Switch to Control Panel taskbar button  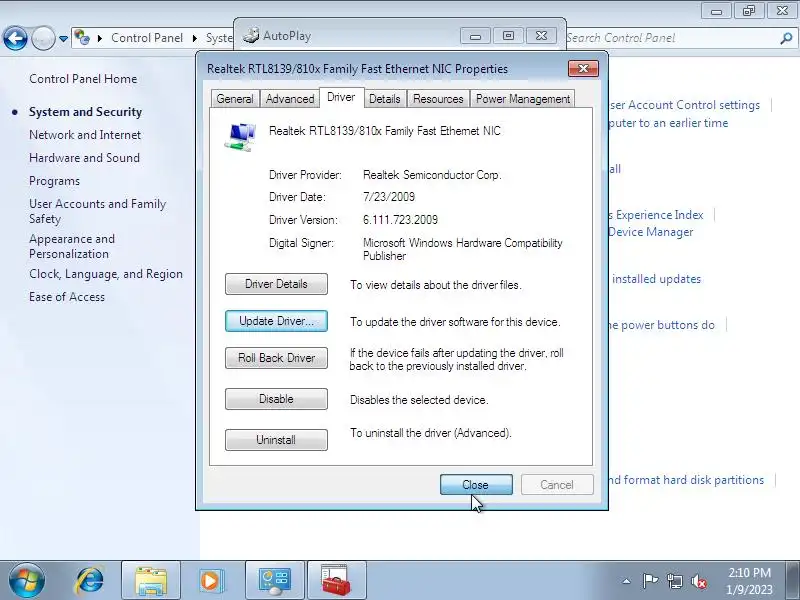click(x=275, y=581)
